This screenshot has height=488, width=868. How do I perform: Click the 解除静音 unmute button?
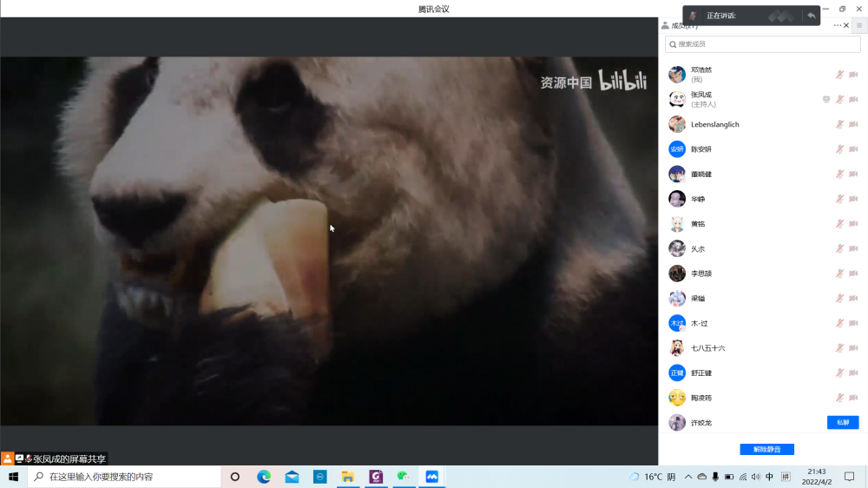tap(766, 449)
